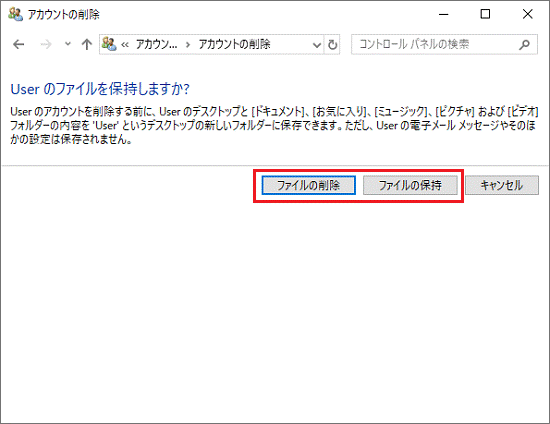The width and height of the screenshot is (550, 424).
Task: Click the forward navigation arrow
Action: point(46,45)
